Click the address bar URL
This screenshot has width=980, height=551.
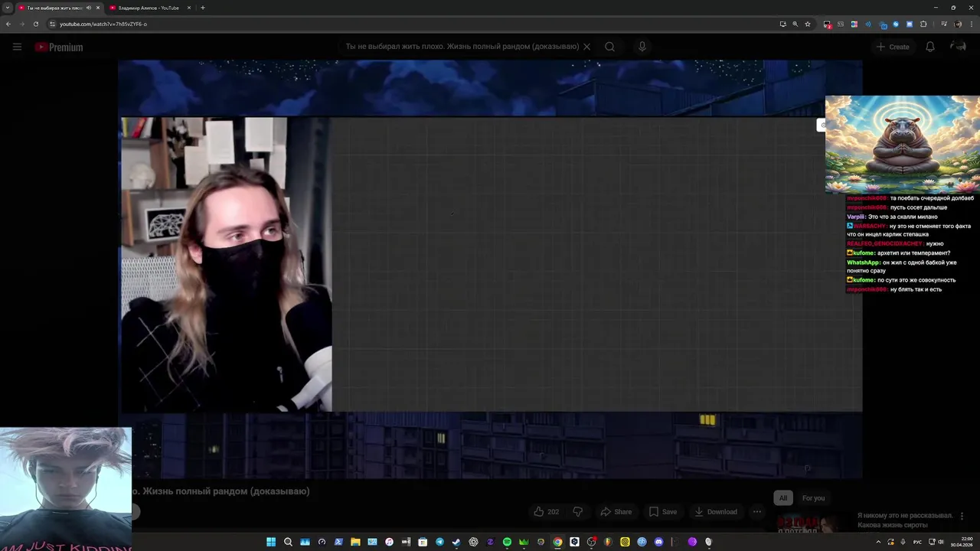coord(103,24)
